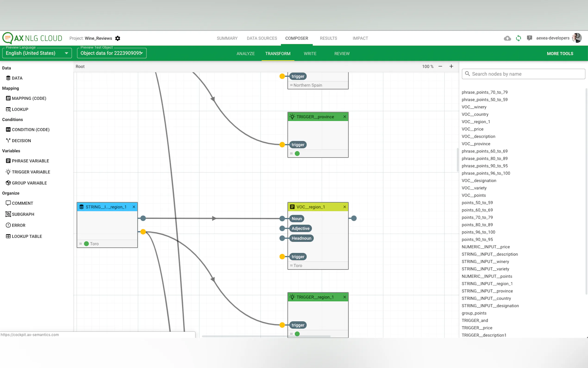Zoom out with the minus button
This screenshot has height=368, width=588.
[x=440, y=67]
